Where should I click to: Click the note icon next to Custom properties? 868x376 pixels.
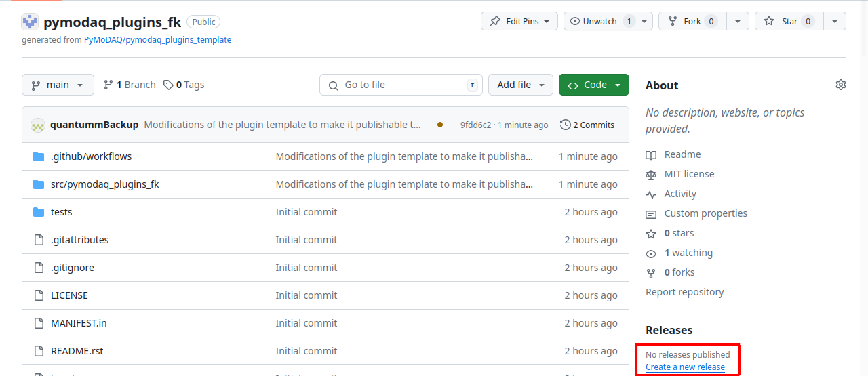[651, 213]
